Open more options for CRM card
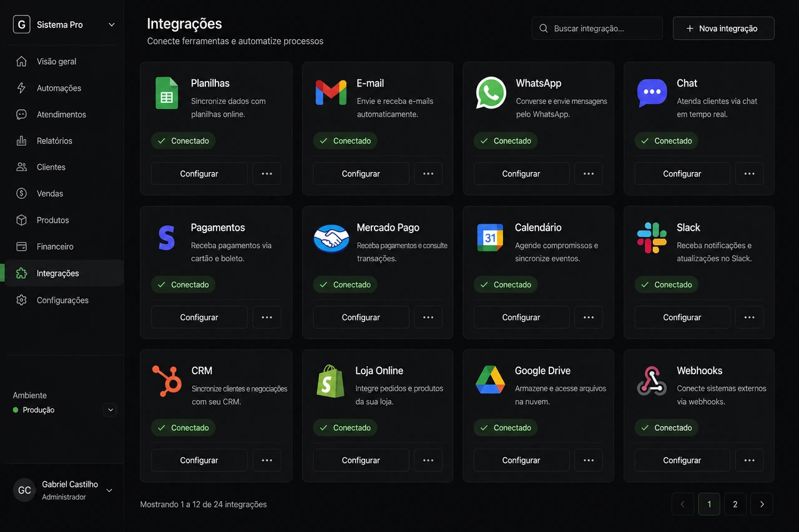Screen dimensions: 799x532 point(267,460)
